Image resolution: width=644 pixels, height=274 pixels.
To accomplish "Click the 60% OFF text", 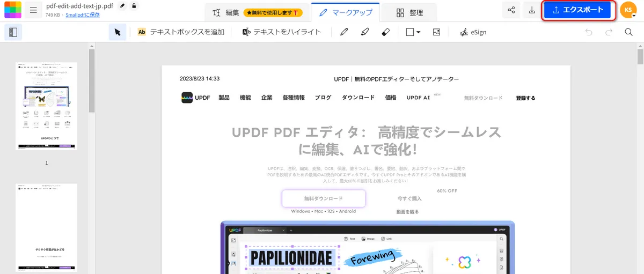I will tap(447, 190).
